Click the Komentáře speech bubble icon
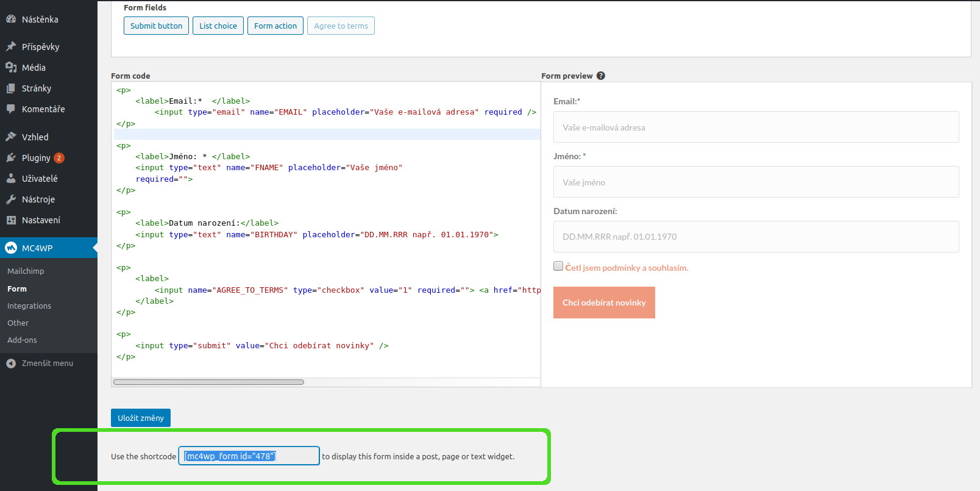980x491 pixels. pyautogui.click(x=11, y=109)
